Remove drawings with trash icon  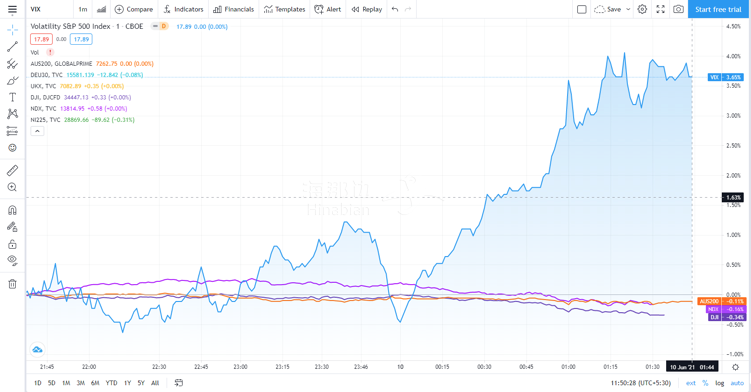click(x=12, y=284)
